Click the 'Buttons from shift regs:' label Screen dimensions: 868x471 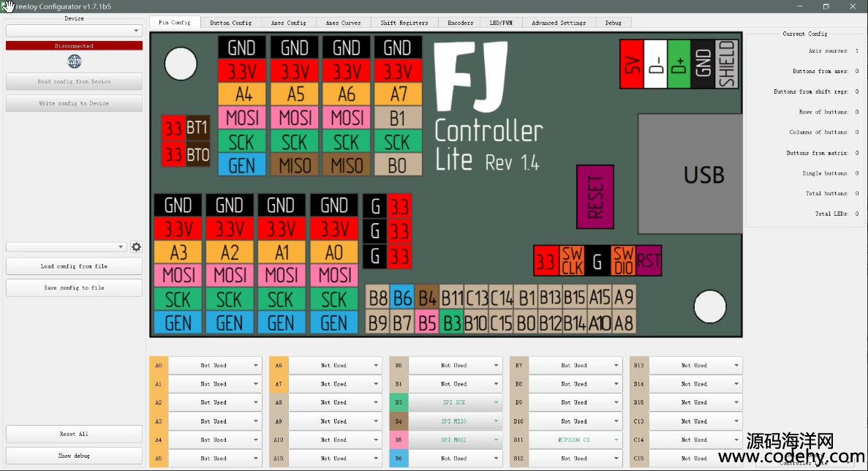pyautogui.click(x=811, y=92)
